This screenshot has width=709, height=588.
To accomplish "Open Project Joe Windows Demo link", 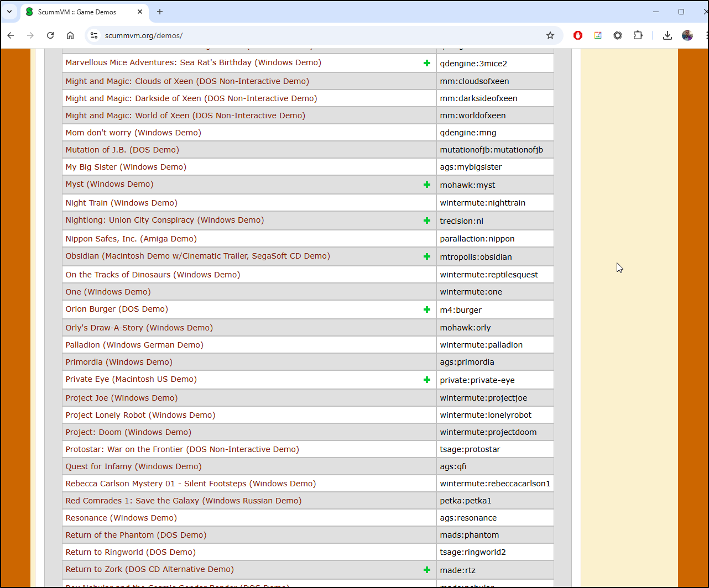I will click(x=122, y=398).
